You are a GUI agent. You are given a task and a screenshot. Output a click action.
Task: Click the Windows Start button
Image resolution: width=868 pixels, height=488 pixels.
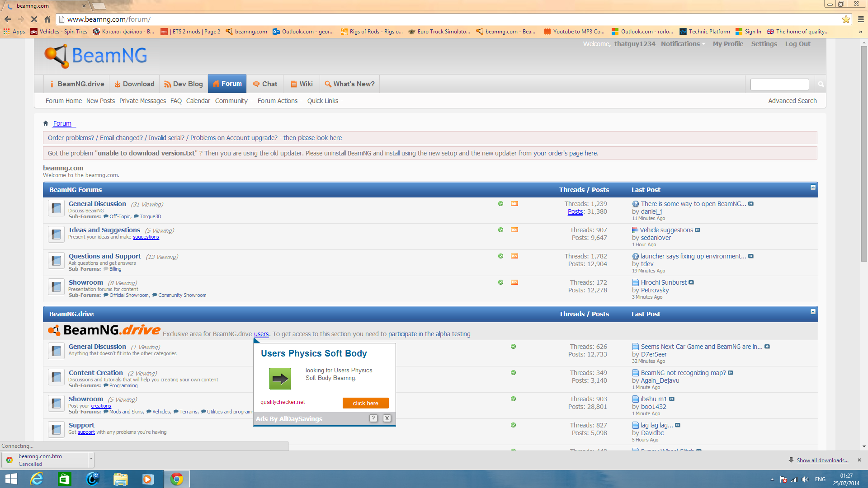point(11,479)
